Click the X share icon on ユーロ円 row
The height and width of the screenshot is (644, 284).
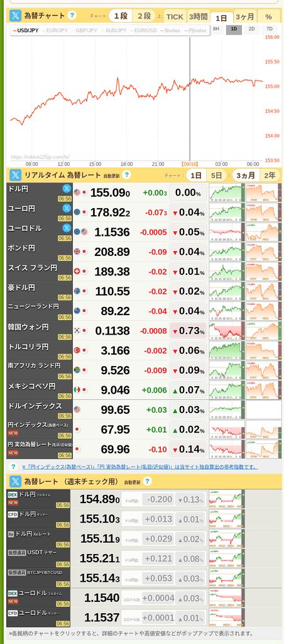click(67, 208)
